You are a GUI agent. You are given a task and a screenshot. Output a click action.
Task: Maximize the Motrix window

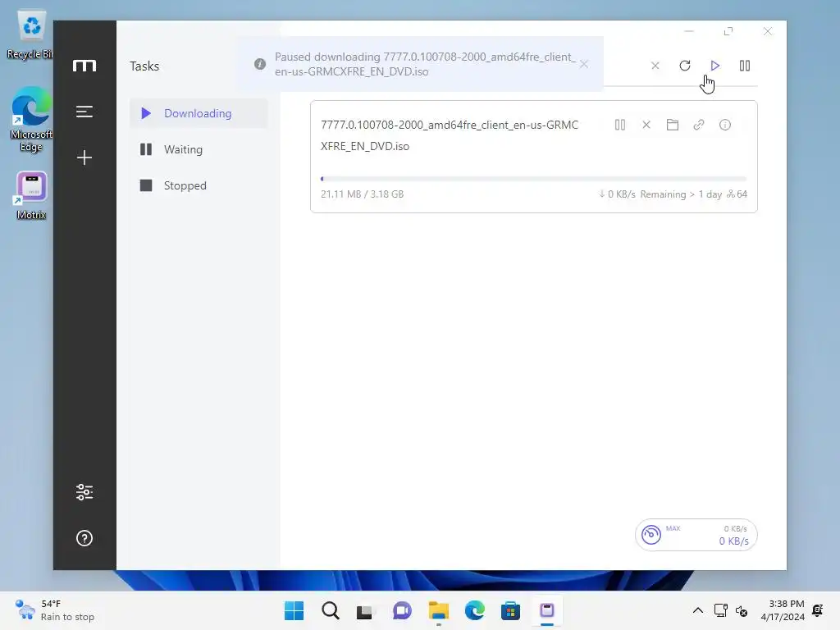tap(728, 32)
